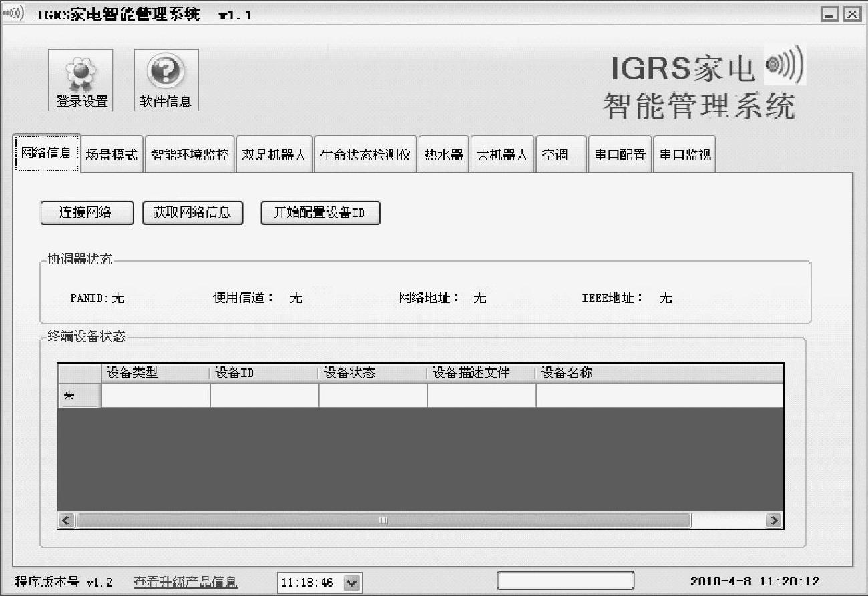This screenshot has height=596, width=868.
Task: Click the IGRS signal icon in title bar
Action: tap(13, 13)
